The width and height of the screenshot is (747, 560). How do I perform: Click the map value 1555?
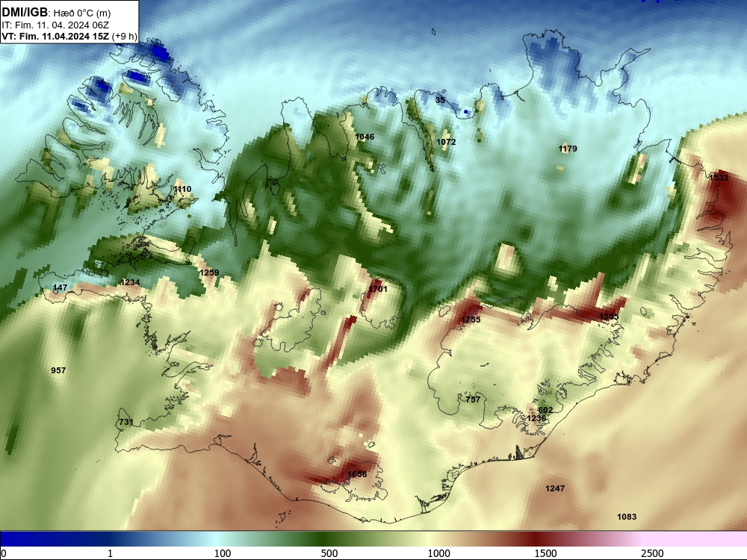609,317
